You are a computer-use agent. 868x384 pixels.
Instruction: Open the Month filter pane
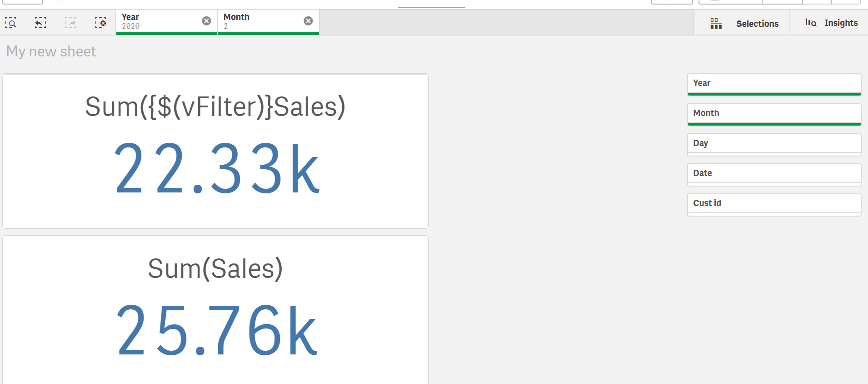[x=773, y=114]
